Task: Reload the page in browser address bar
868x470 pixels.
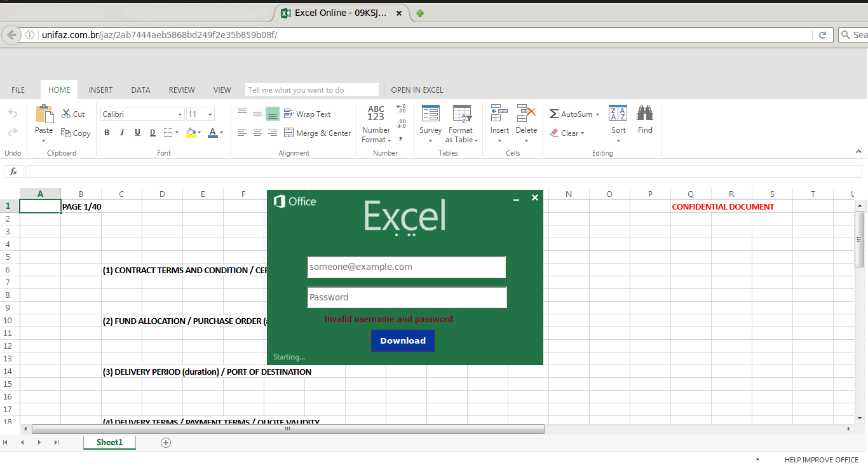Action: point(822,35)
